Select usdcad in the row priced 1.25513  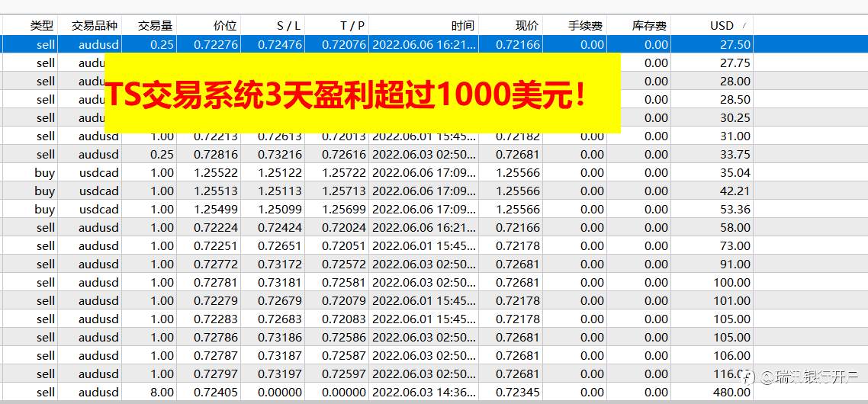pyautogui.click(x=99, y=191)
